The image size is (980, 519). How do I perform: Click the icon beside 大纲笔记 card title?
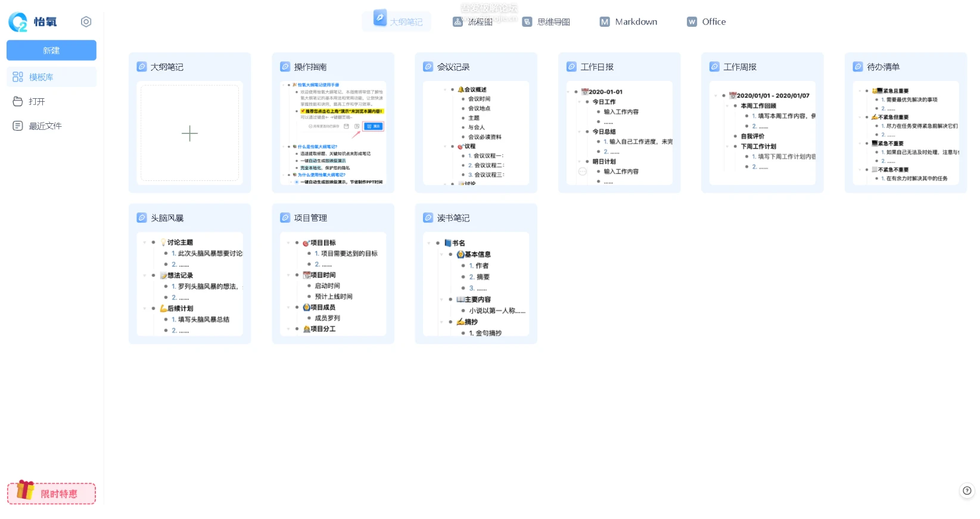(142, 67)
